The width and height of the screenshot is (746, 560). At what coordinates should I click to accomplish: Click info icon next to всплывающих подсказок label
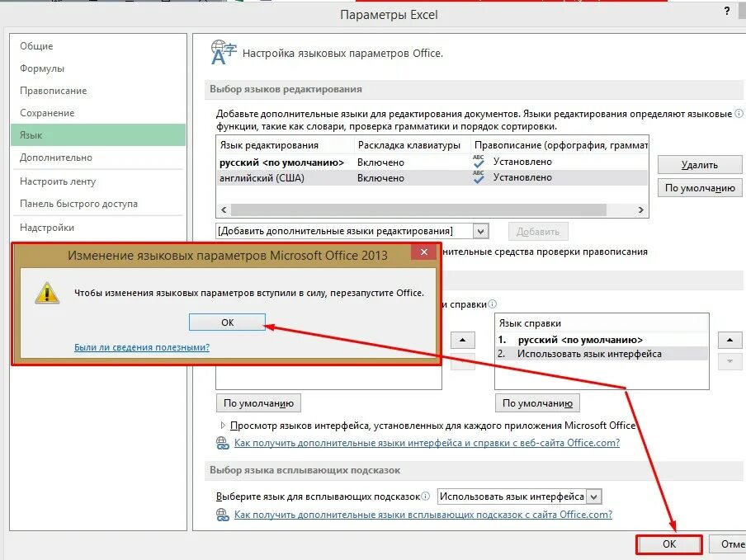click(426, 496)
